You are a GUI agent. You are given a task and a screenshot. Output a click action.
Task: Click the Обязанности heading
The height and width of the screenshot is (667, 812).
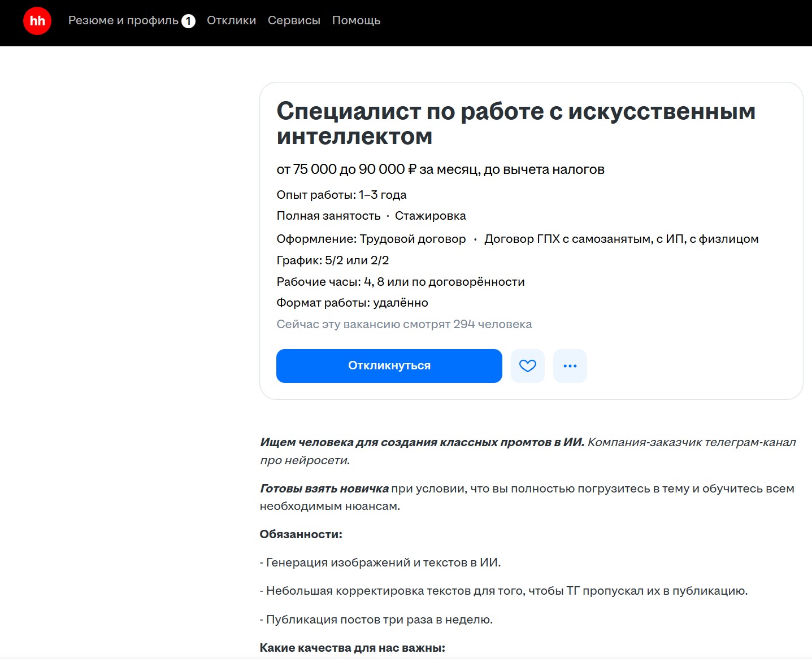301,534
